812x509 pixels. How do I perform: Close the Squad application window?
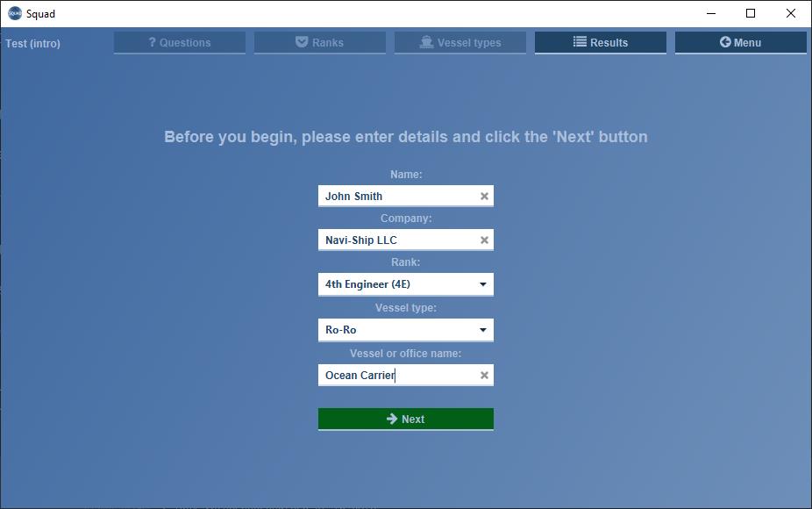click(791, 13)
